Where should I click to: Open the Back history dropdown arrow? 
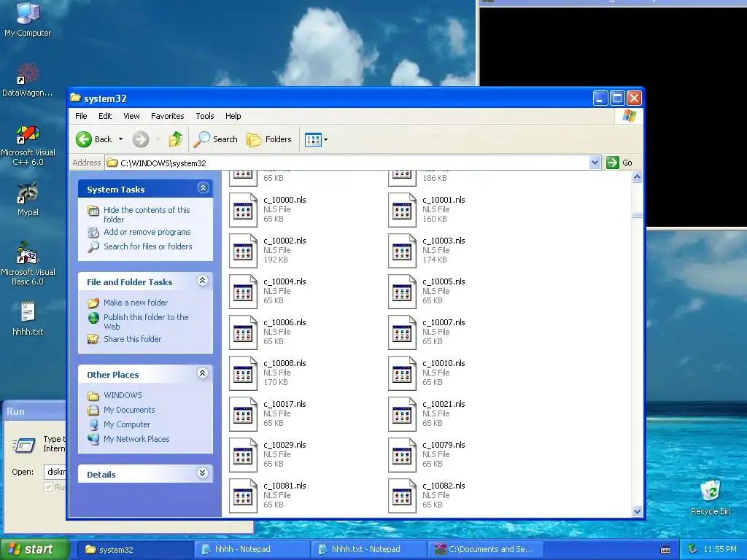pyautogui.click(x=120, y=139)
